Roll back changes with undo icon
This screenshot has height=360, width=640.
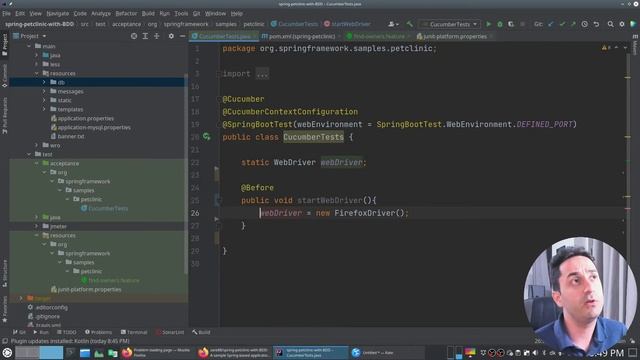pyautogui.click(x=596, y=24)
